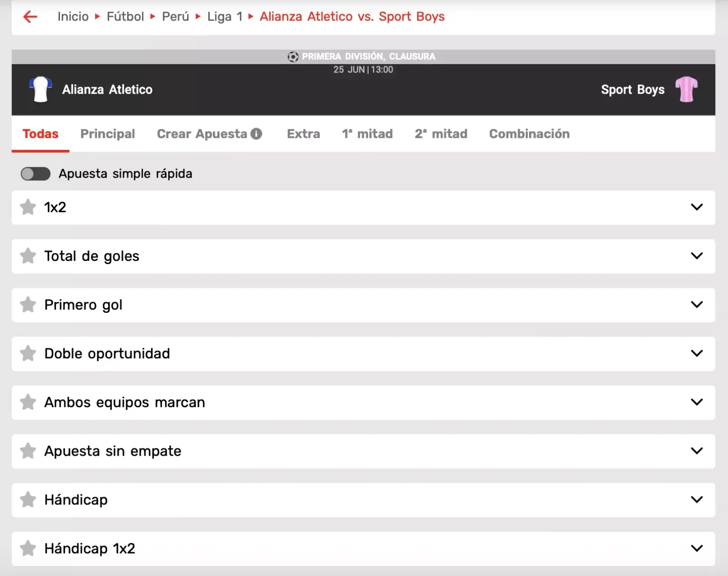The width and height of the screenshot is (728, 576).
Task: Go to Inicio breadcrumb link
Action: click(x=73, y=17)
